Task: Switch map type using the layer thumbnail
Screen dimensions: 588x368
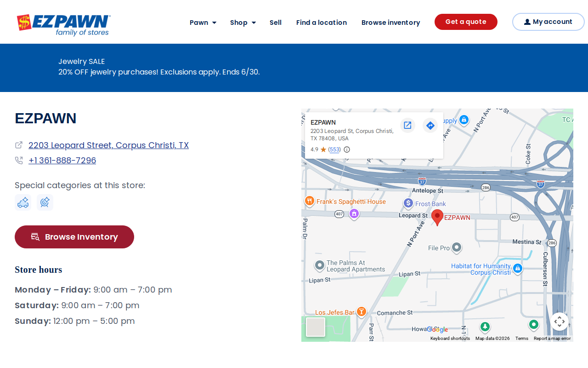Action: (316, 327)
